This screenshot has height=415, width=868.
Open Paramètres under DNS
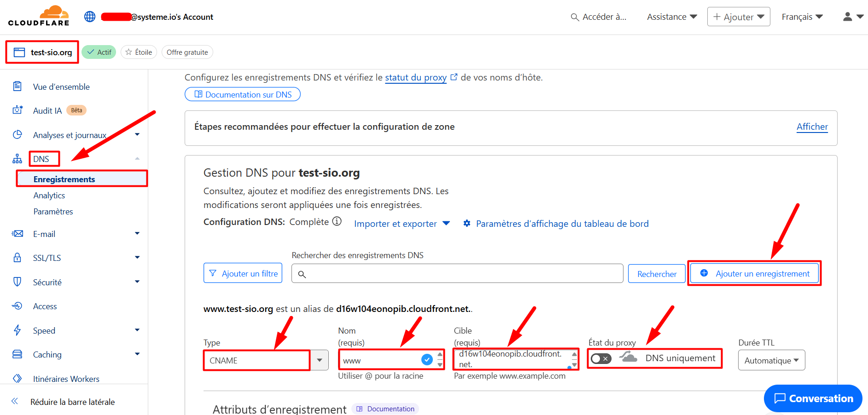click(53, 211)
